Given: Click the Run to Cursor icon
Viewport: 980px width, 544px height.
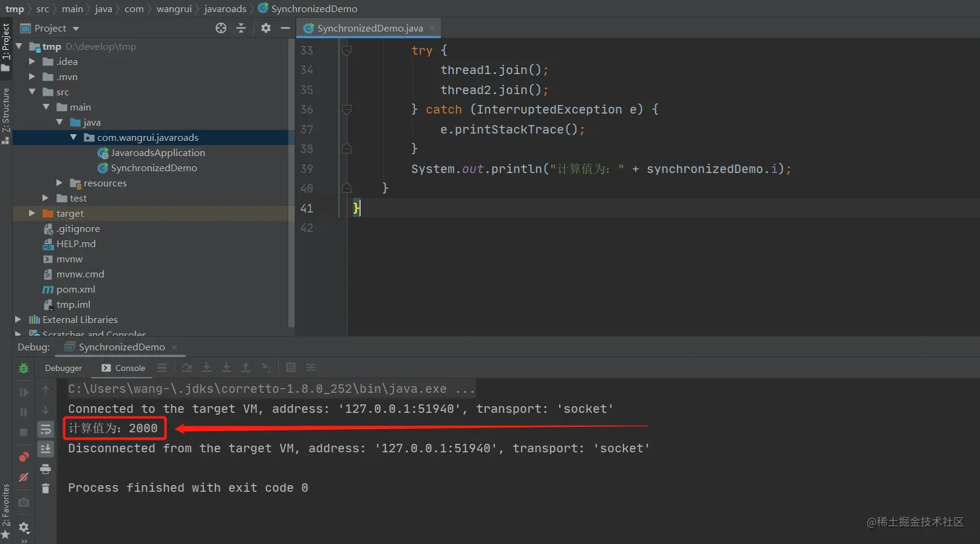Looking at the screenshot, I should pos(266,367).
